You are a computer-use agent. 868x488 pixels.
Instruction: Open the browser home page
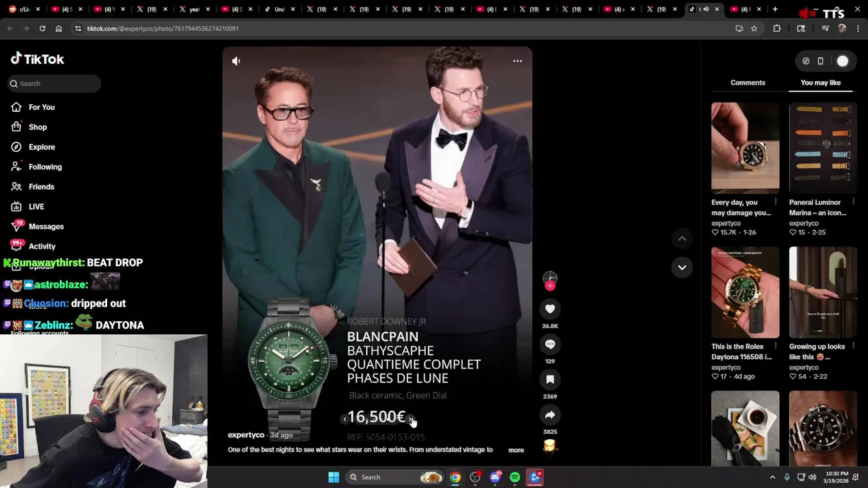tap(58, 28)
